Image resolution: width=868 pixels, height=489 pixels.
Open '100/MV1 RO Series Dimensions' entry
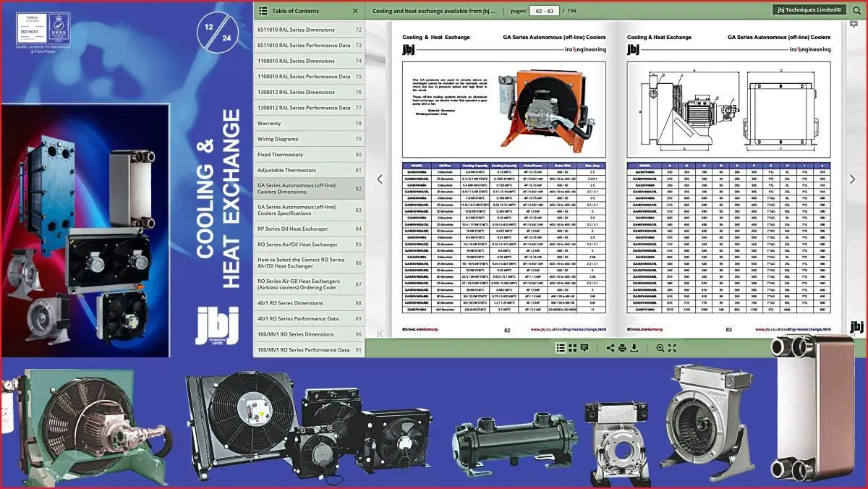pyautogui.click(x=309, y=334)
